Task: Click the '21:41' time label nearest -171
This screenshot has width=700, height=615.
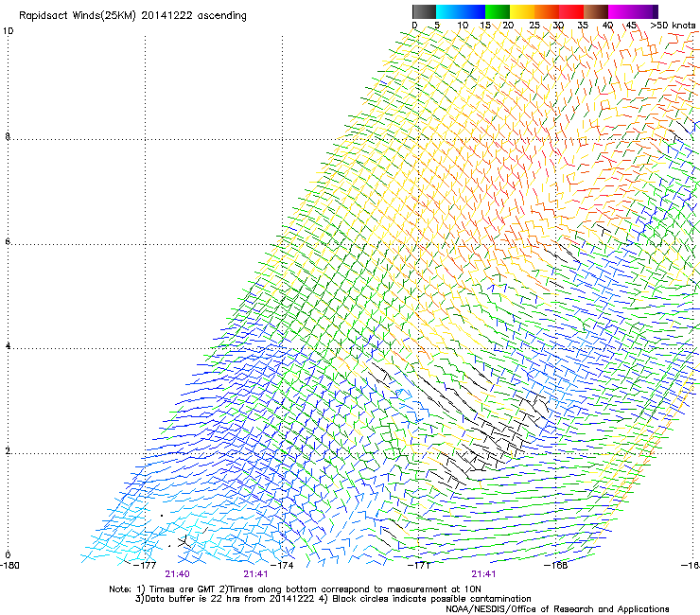Action: pos(484,574)
